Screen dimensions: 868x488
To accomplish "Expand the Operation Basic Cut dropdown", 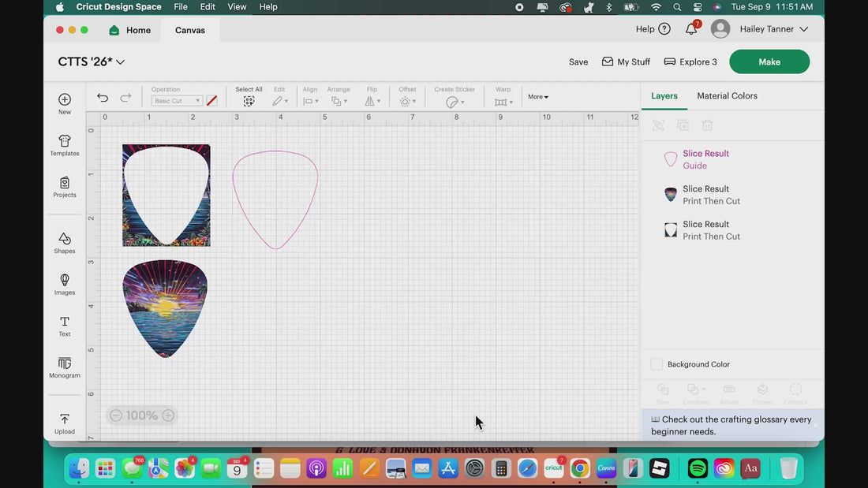I will pyautogui.click(x=177, y=101).
